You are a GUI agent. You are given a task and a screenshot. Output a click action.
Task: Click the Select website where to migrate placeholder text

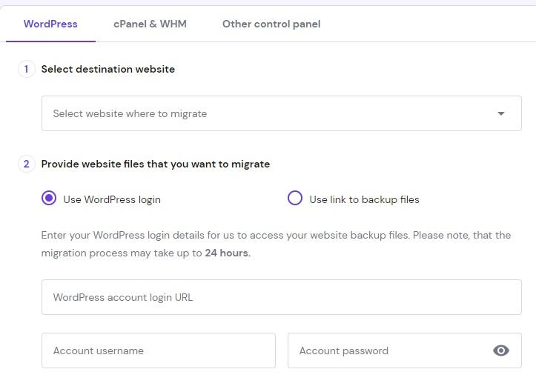[130, 113]
